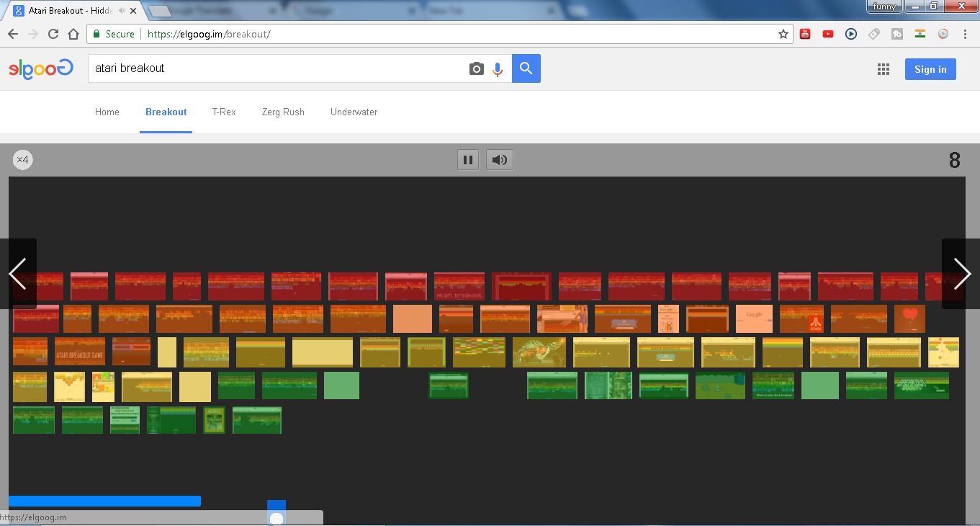This screenshot has width=980, height=526.
Task: Click the yellow brick with dragon artwork
Action: click(x=539, y=352)
